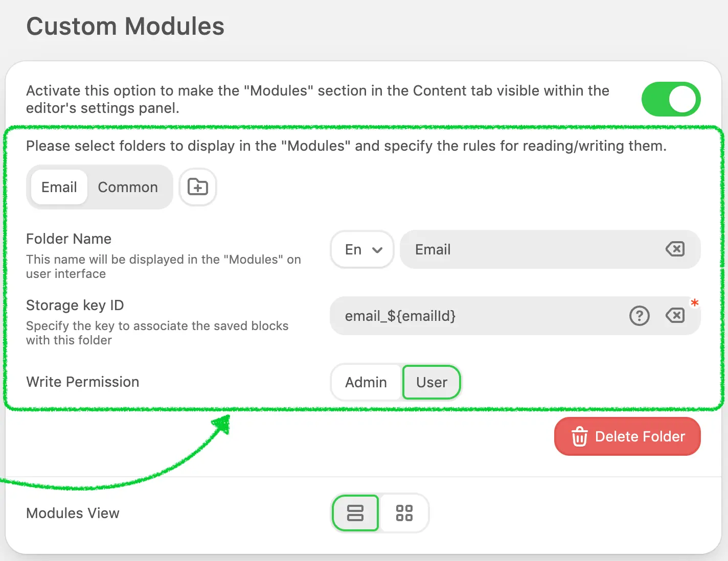Screen dimensions: 728x561
Task: Switch Modules View to grid layout
Action: pyautogui.click(x=404, y=513)
